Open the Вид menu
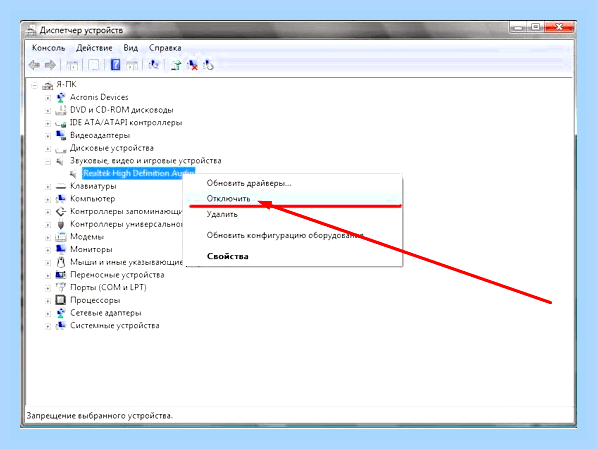This screenshot has height=449, width=597. click(x=131, y=48)
